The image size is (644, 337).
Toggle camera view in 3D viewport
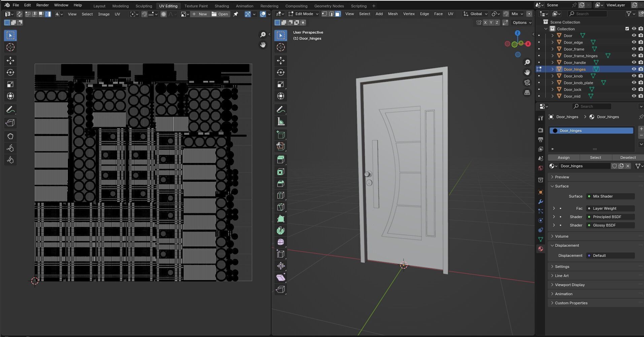pos(527,82)
